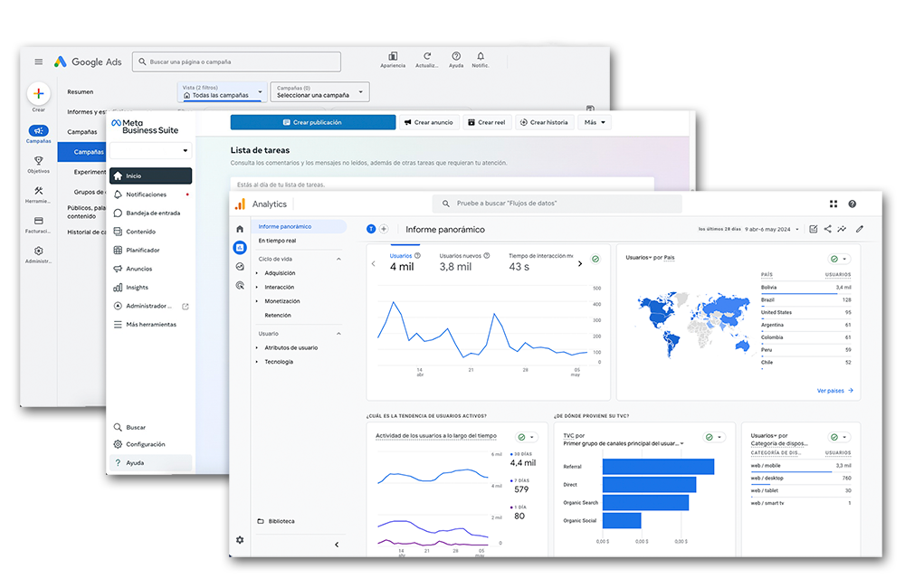Click Crear publicación in Meta Business Suite
This screenshot has height=588, width=905.
313,122
